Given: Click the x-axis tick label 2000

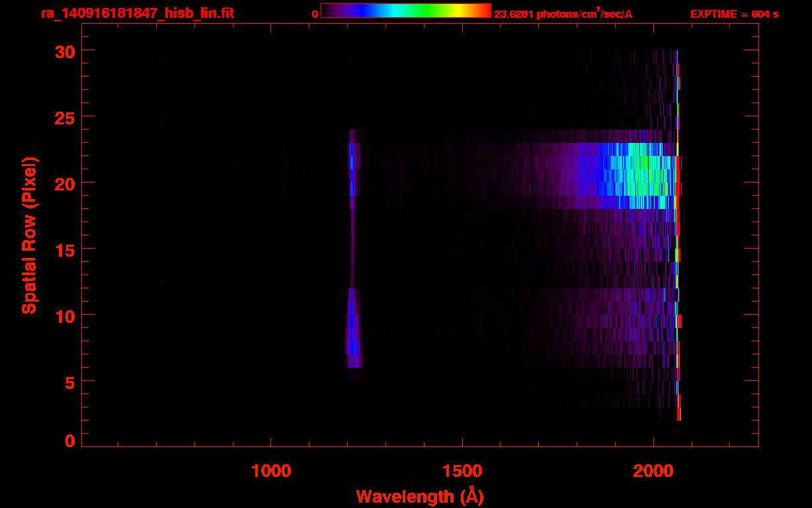Looking at the screenshot, I should coord(653,471).
